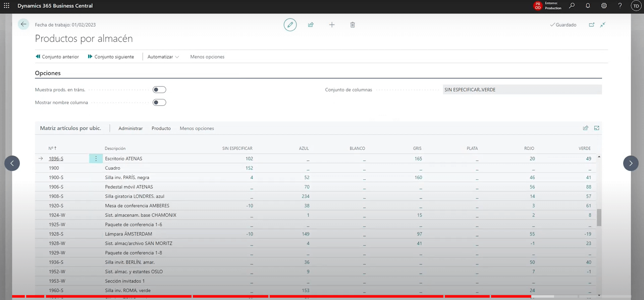Open the search magnifier icon
Viewport: 644px width, 300px height.
[x=572, y=6]
